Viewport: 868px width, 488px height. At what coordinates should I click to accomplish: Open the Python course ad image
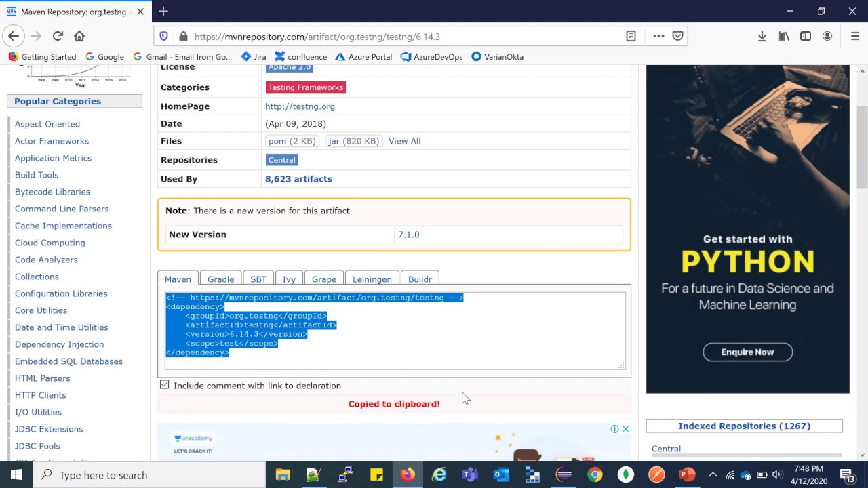(x=747, y=229)
